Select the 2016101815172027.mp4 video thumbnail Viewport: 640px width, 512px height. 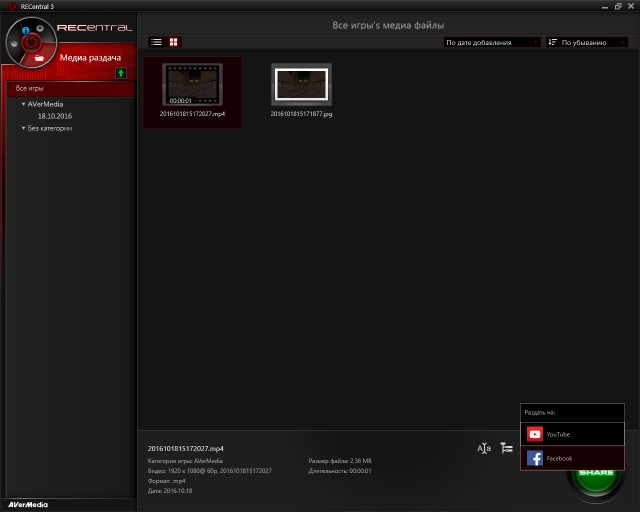[x=192, y=86]
